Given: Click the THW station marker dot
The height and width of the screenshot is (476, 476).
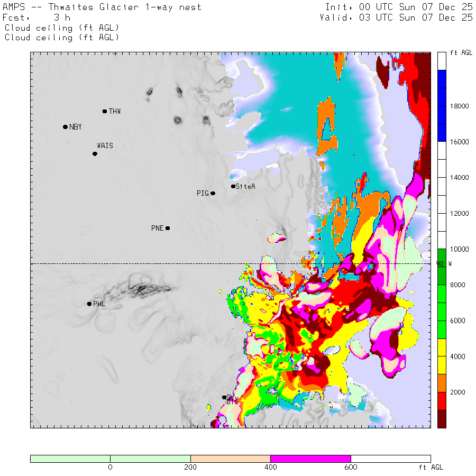Looking at the screenshot, I should 105,112.
